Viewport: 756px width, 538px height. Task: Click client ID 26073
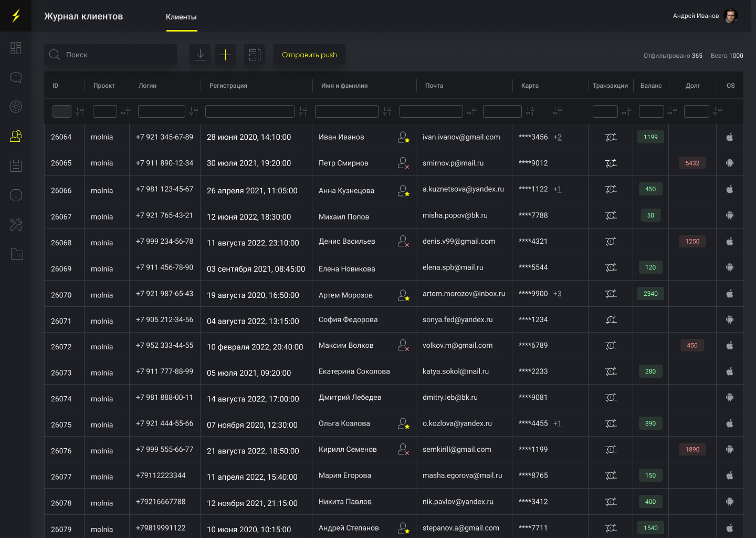(61, 373)
